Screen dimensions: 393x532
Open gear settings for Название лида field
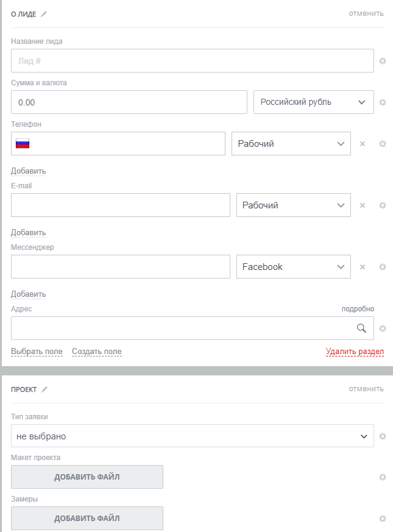383,61
